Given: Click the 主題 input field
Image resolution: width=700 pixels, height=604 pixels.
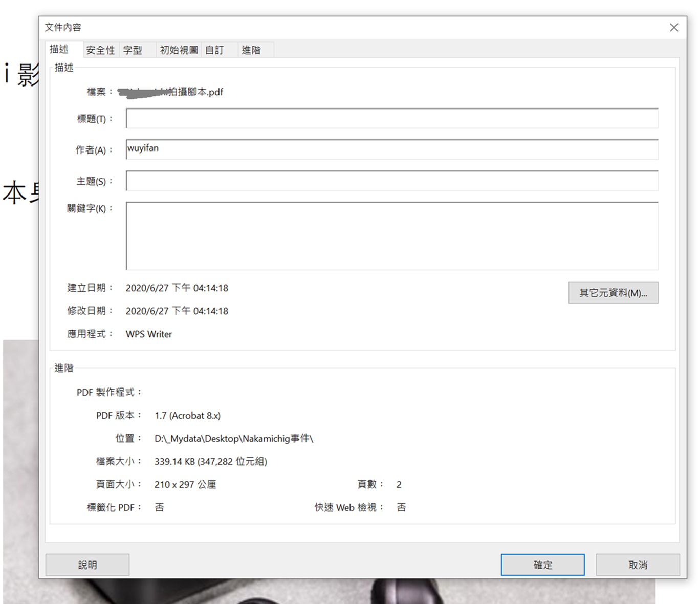Looking at the screenshot, I should tap(391, 181).
